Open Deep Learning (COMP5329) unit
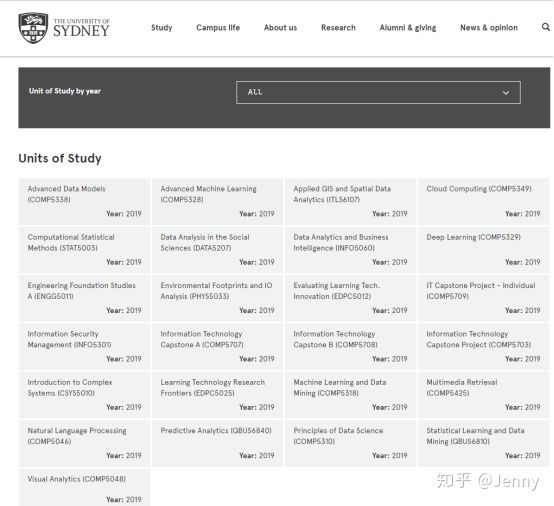This screenshot has width=554, height=506. [483, 250]
